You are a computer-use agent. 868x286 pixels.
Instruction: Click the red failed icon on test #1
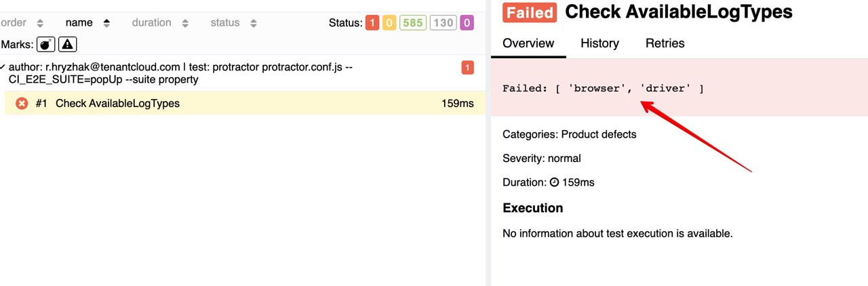coord(22,104)
